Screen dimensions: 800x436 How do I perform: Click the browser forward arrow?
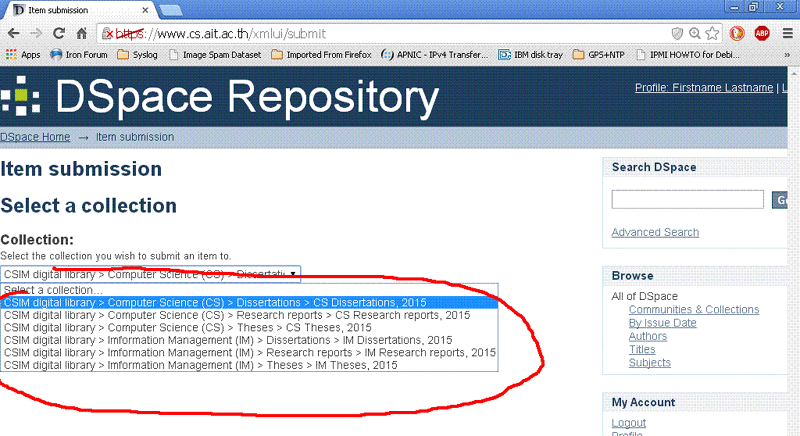(36, 34)
